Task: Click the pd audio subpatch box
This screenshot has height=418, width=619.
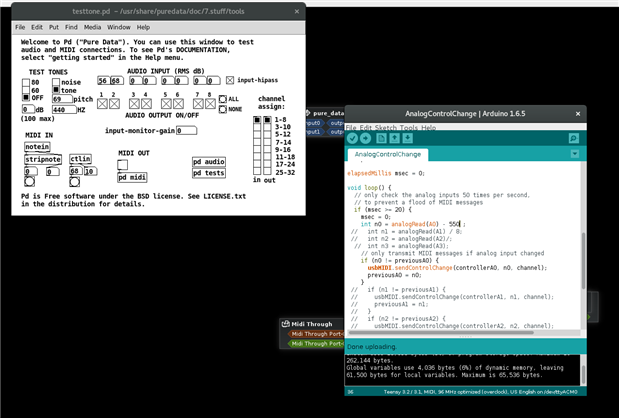Action: pos(209,161)
